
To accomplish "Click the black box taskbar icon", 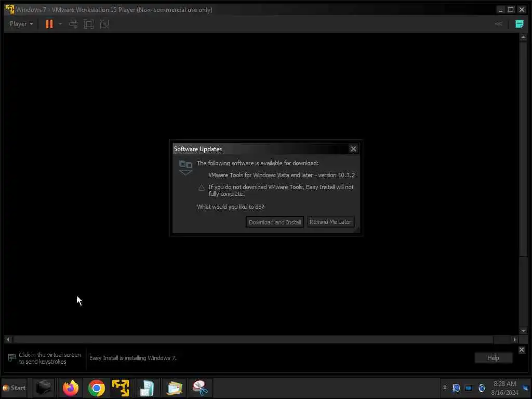I will coord(44,388).
